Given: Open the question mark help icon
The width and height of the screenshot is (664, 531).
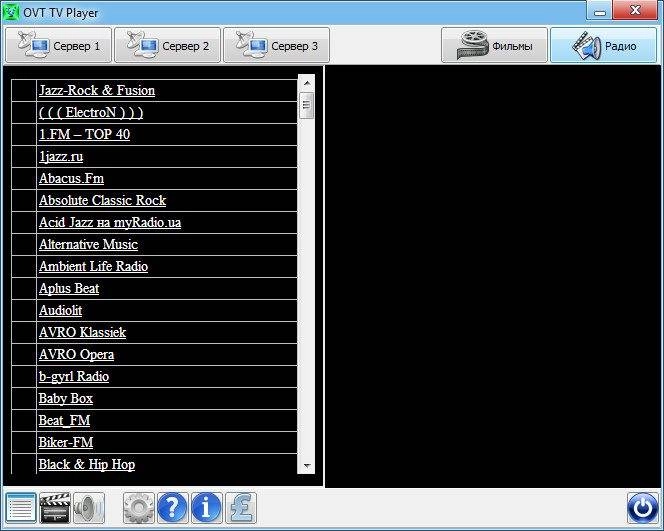Looking at the screenshot, I should pos(172,508).
